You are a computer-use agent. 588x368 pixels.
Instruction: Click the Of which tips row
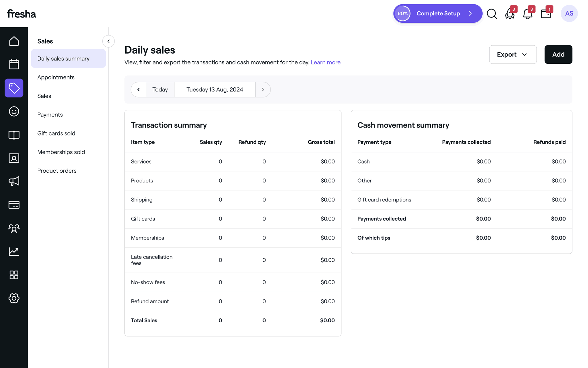click(x=461, y=238)
